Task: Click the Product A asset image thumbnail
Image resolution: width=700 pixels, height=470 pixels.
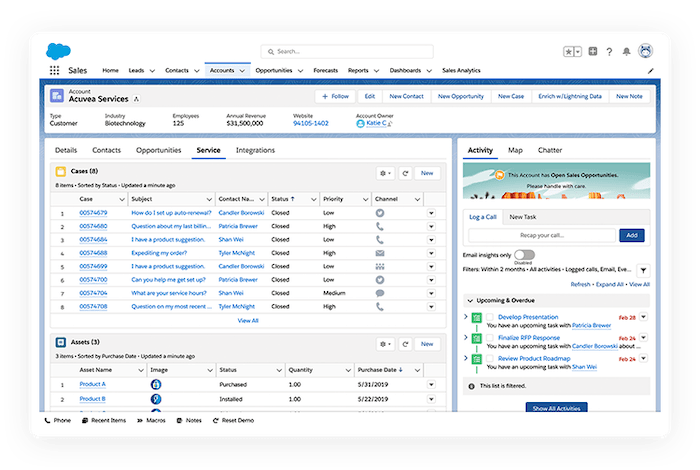Action: tap(156, 384)
